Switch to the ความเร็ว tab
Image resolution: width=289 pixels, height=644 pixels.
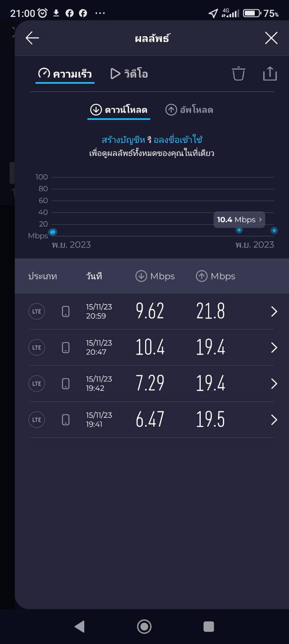(x=65, y=74)
